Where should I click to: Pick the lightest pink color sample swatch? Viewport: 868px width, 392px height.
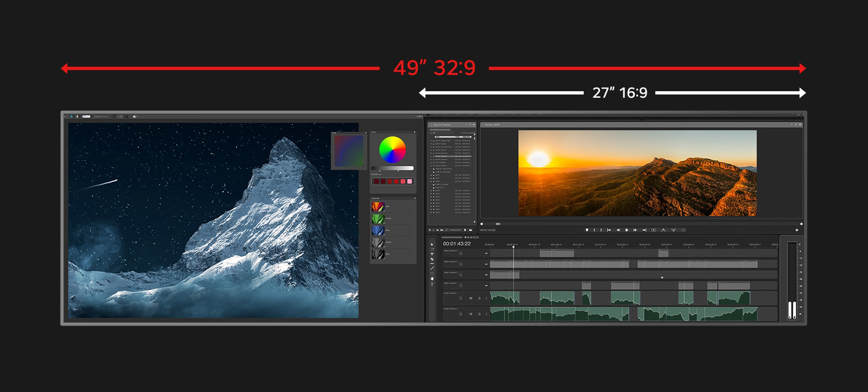point(410,181)
